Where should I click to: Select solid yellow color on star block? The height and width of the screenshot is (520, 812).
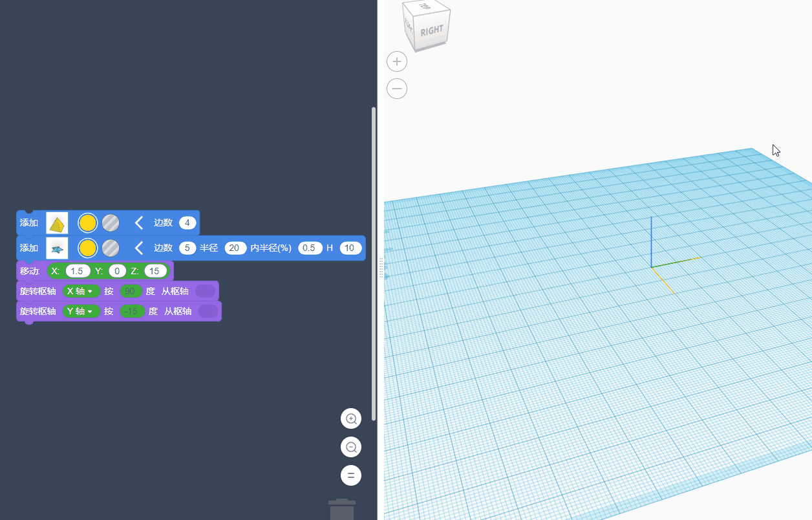(x=87, y=248)
